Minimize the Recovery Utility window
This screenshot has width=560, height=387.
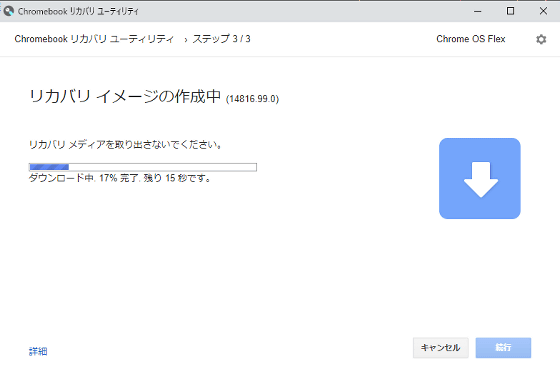pyautogui.click(x=478, y=11)
